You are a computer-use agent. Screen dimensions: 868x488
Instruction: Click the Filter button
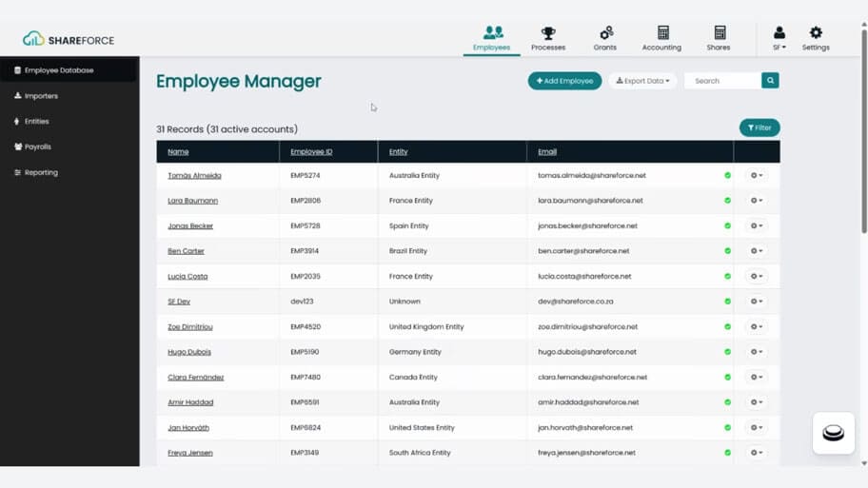[x=759, y=127]
